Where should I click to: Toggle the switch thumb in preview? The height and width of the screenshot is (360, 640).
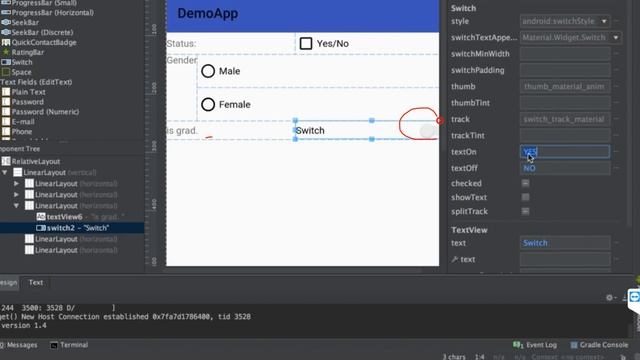pos(427,131)
